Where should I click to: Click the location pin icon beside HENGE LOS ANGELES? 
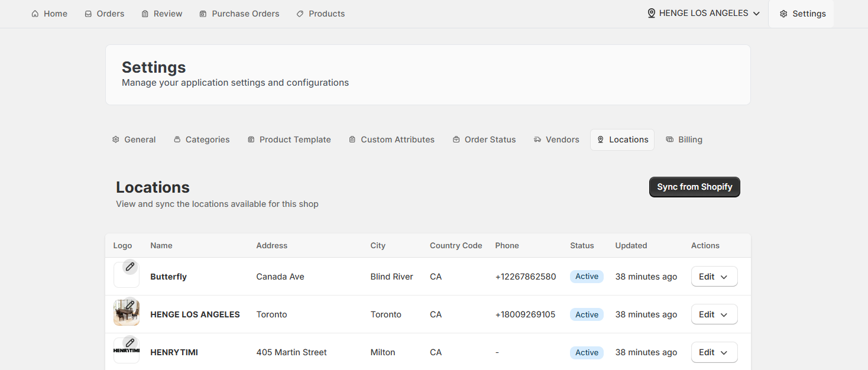point(652,13)
